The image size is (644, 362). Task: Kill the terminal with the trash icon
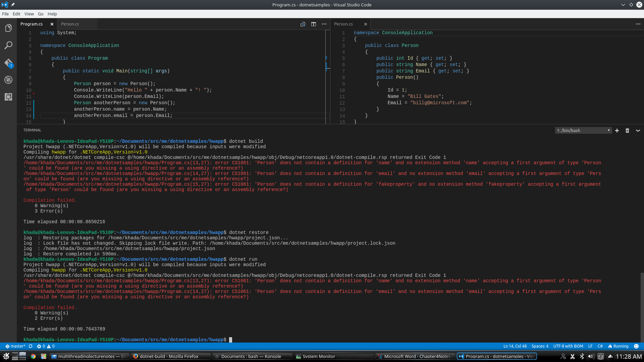(x=627, y=130)
